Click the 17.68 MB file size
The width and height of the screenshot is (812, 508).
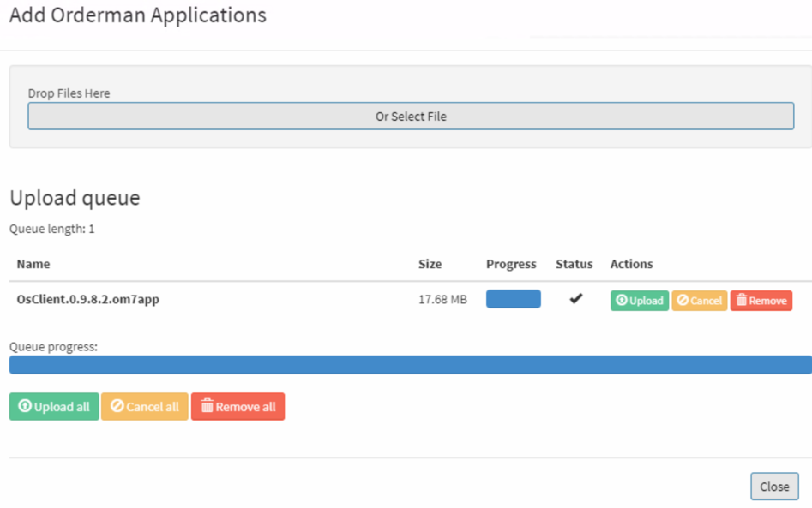442,300
